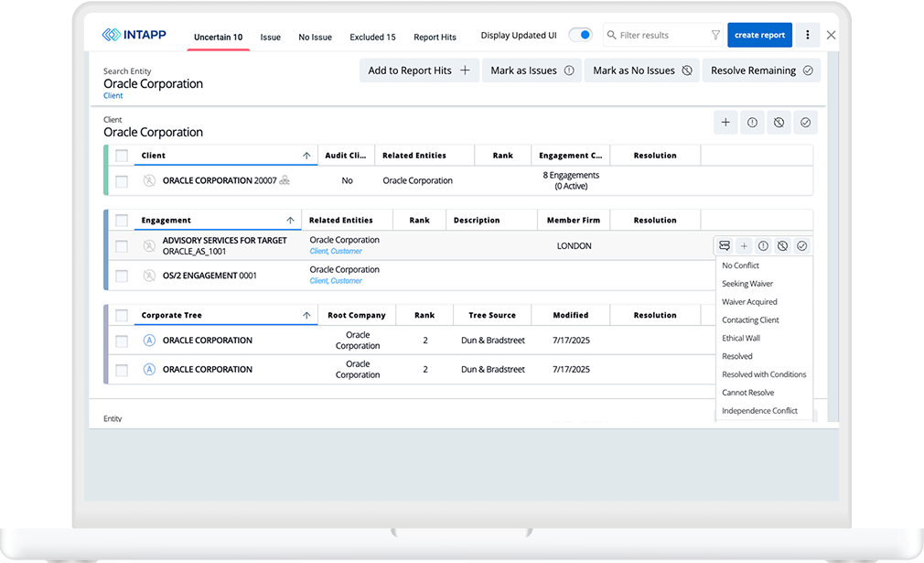Screen dimensions: 924x563
Task: Click the hierarchy icon beside ORACLE CORPORATION 20007
Action: 285,181
